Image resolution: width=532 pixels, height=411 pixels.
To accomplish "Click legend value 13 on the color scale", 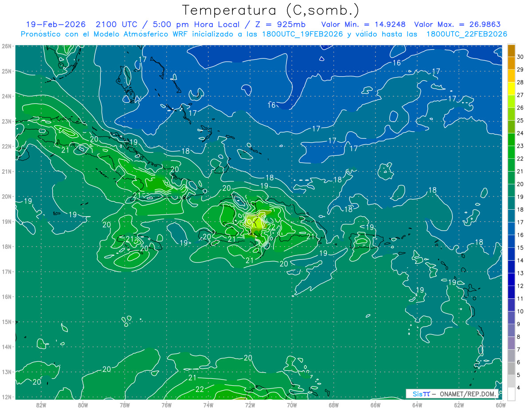I will click(520, 273).
